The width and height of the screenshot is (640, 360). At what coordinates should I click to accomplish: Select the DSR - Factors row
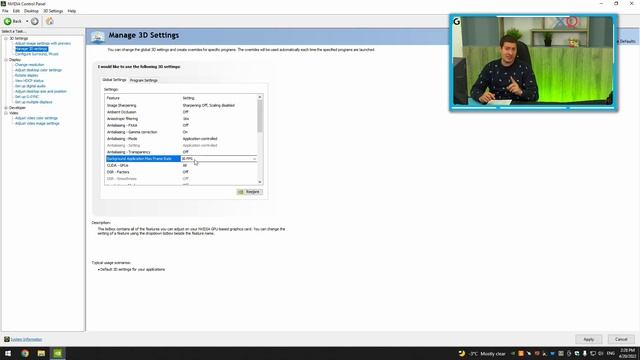[182, 172]
